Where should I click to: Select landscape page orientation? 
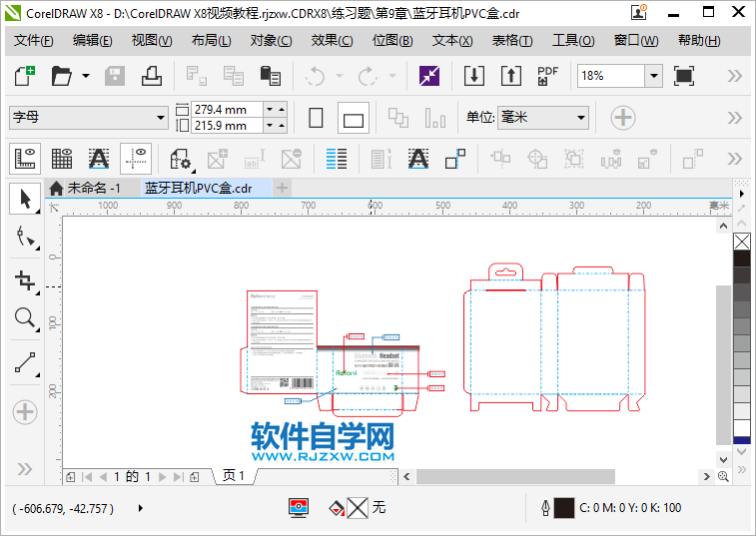point(354,118)
